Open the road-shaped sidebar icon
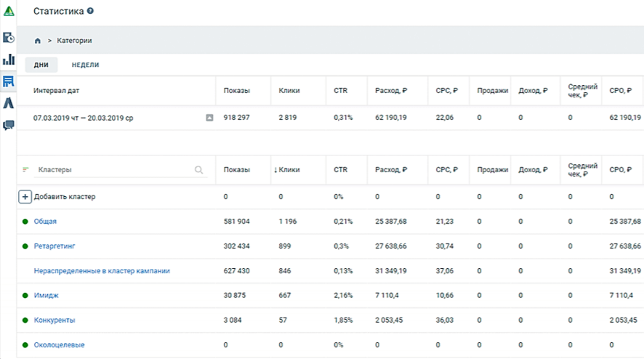This screenshot has width=644, height=359. pos(9,103)
